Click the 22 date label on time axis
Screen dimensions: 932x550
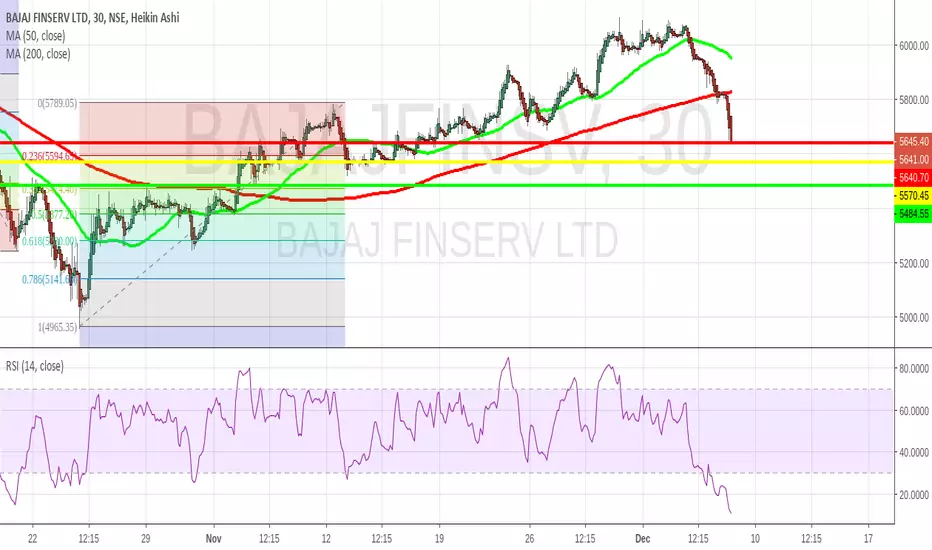(32, 539)
